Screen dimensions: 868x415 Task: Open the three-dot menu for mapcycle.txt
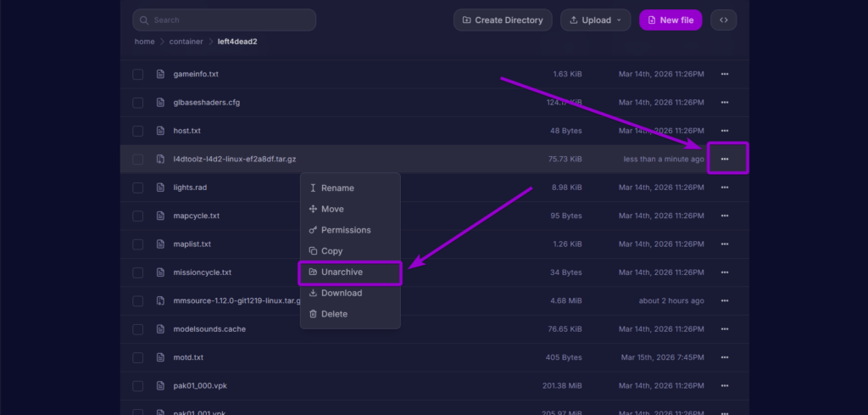(x=725, y=216)
